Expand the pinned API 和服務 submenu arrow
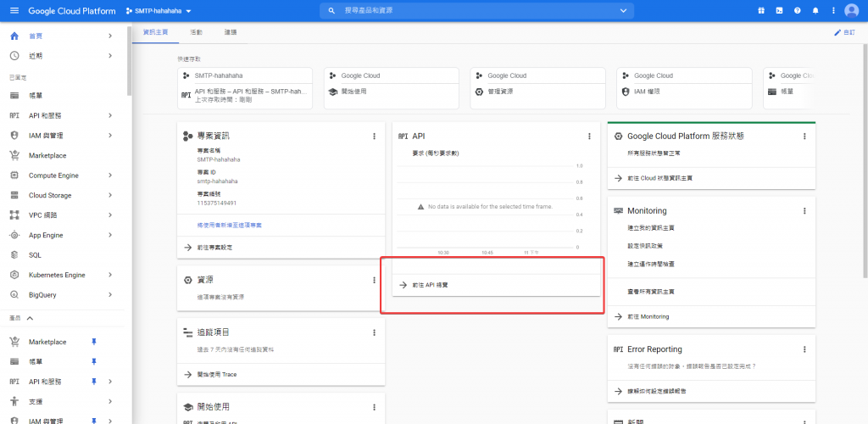868x424 pixels. click(x=110, y=115)
